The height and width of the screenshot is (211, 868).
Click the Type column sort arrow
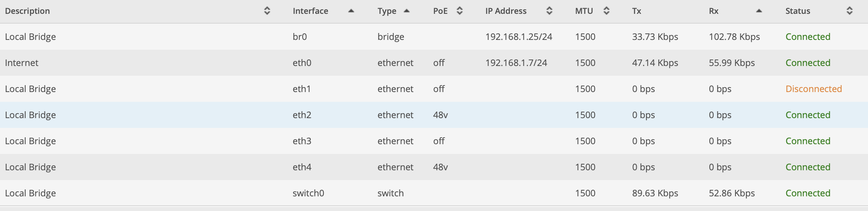point(406,11)
